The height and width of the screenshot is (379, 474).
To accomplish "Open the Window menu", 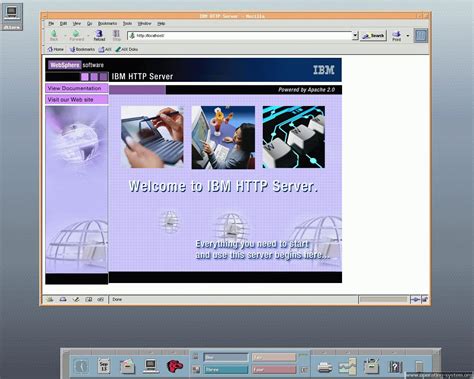I will pyautogui.click(x=144, y=24).
